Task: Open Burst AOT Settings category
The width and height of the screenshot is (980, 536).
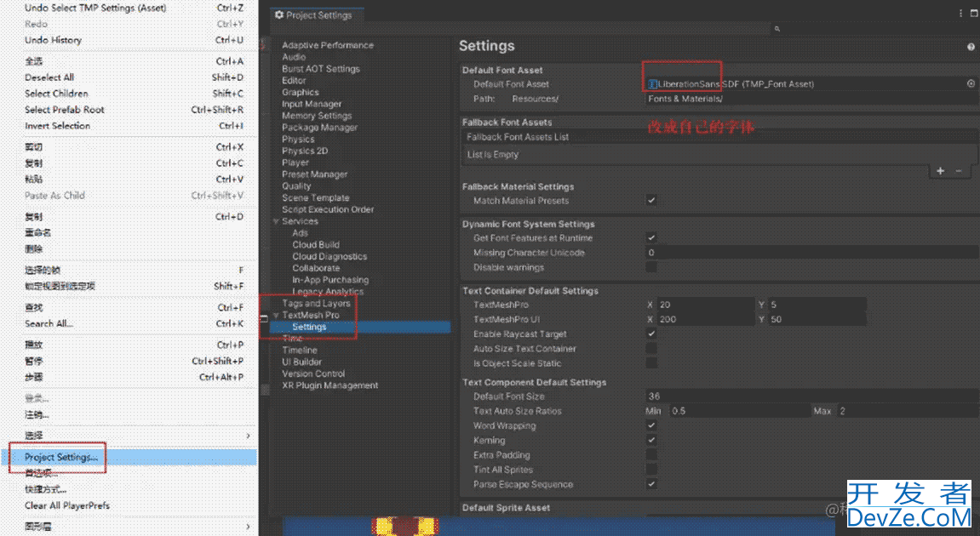Action: [321, 69]
